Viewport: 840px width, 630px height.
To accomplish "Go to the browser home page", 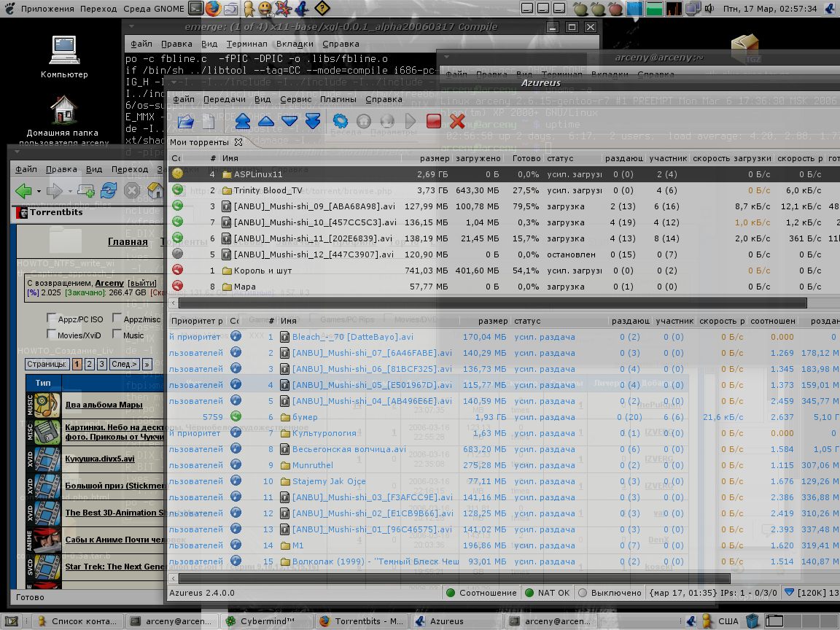I will coord(155,190).
